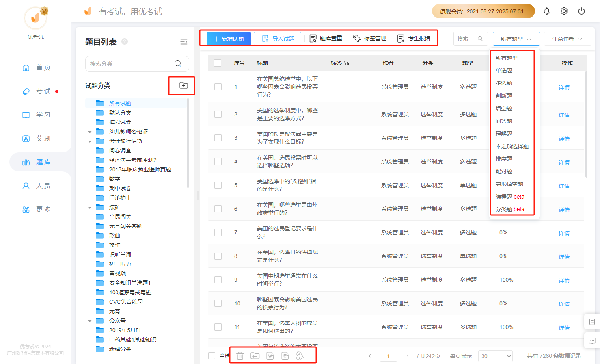
Task: Move selected questions to folder icon
Action: pos(255,356)
